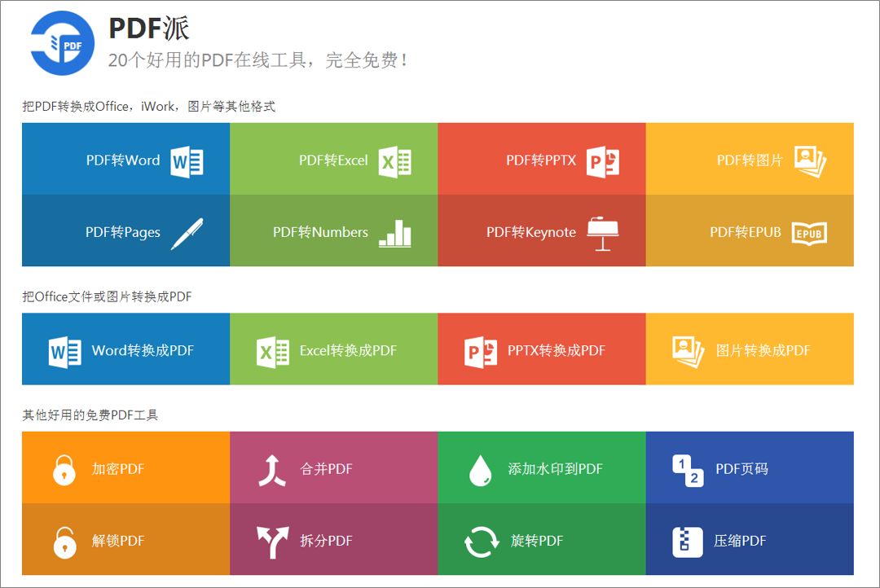Choose the 压缩PDF tool label
The width and height of the screenshot is (880, 588).
tap(740, 541)
